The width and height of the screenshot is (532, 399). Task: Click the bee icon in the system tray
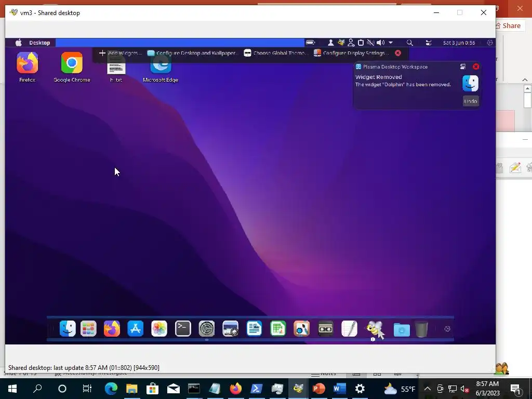coord(341,43)
